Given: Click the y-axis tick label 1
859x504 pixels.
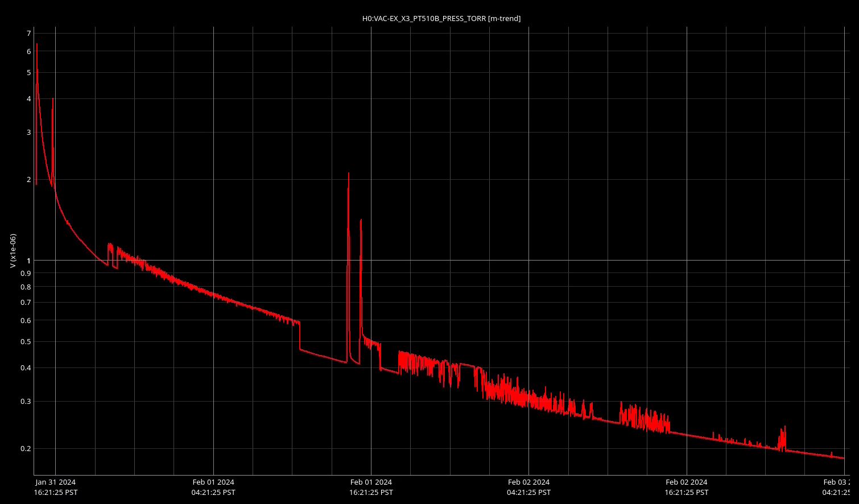Looking at the screenshot, I should coord(28,261).
